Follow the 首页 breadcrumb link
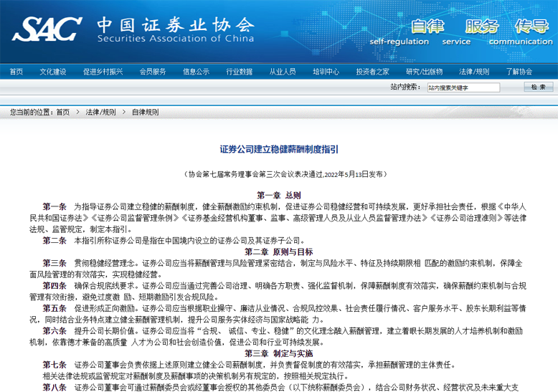This screenshot has height=392, width=558. [63, 113]
